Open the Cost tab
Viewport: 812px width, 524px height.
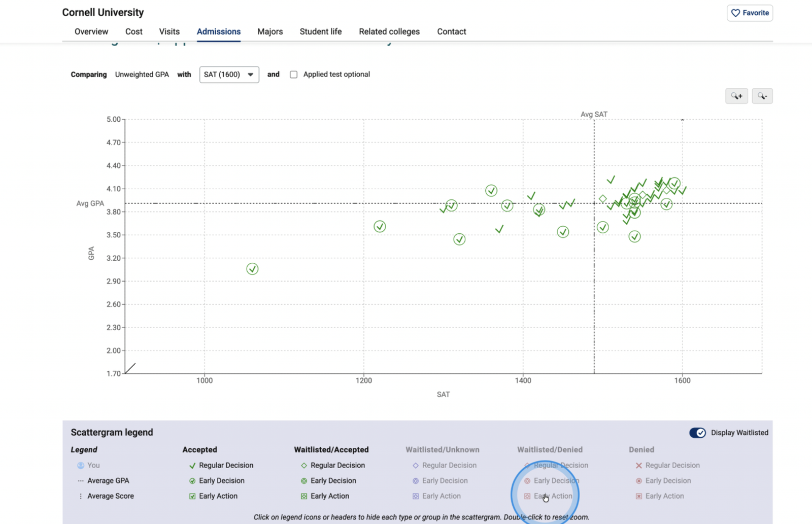[x=134, y=31]
